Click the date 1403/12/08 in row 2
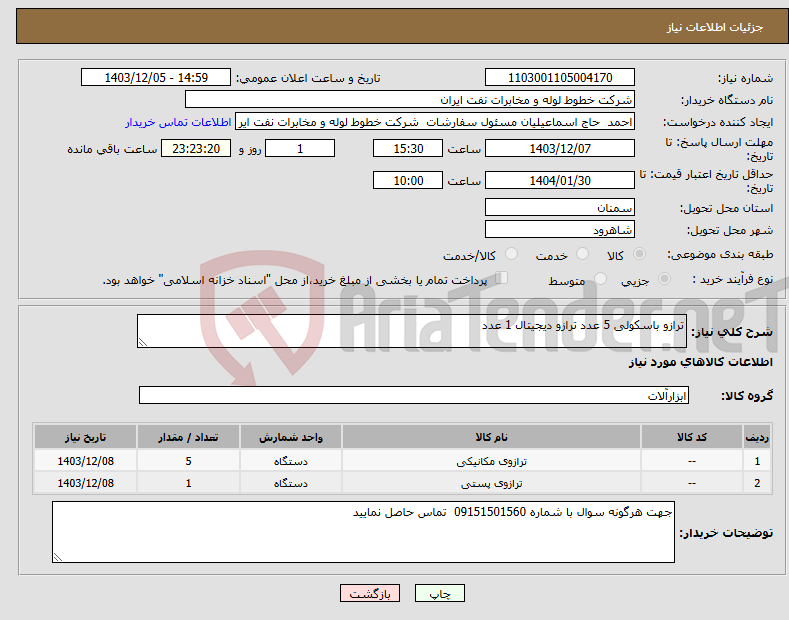Image resolution: width=789 pixels, height=620 pixels. click(86, 483)
